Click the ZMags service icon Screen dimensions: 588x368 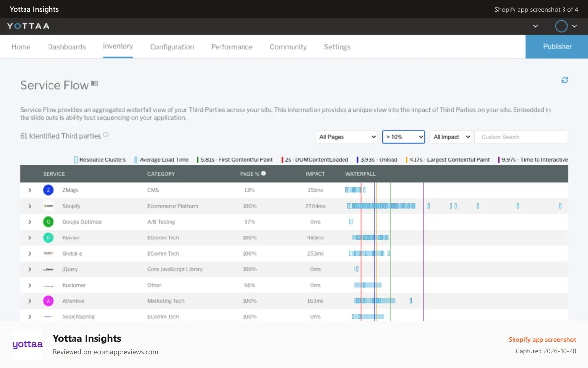click(x=48, y=190)
